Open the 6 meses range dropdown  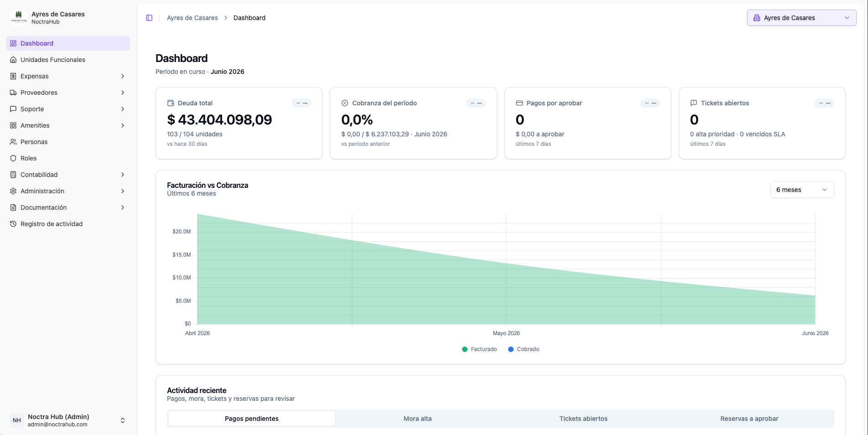802,190
